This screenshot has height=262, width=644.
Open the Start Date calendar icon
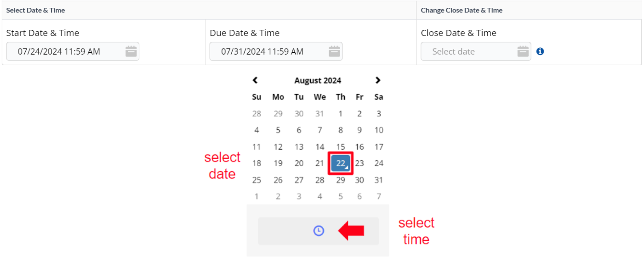[131, 51]
